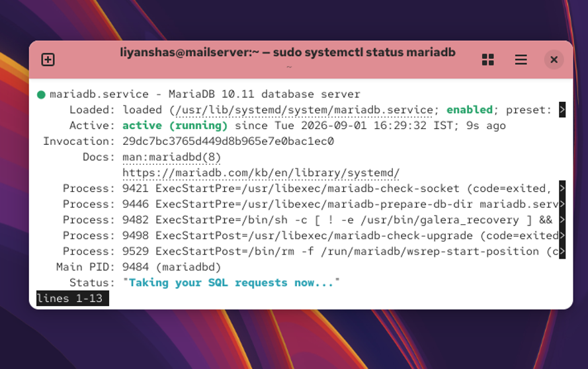Click the window title text in header bar
The width and height of the screenshot is (588, 369).
coord(288,52)
